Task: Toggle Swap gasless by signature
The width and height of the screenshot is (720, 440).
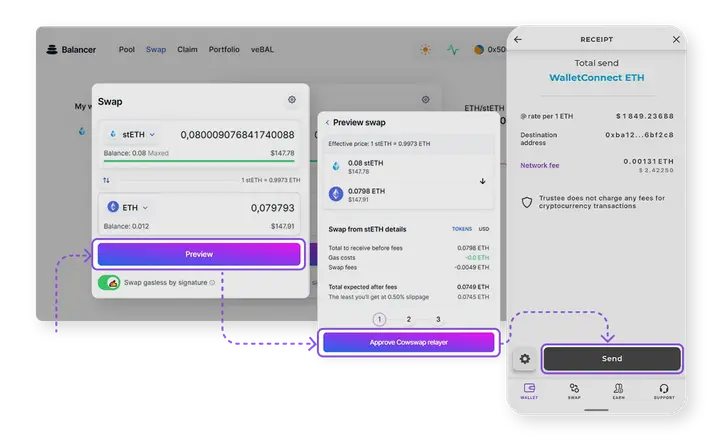Action: tap(111, 283)
